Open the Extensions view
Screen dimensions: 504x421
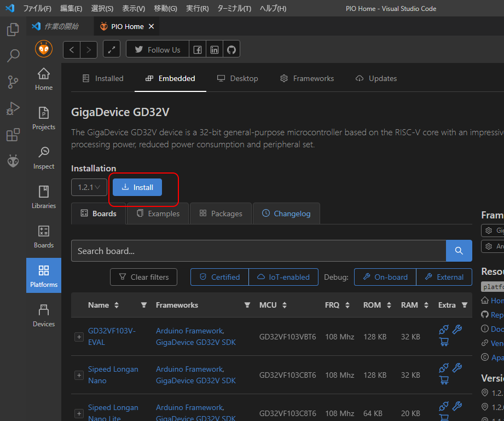click(13, 135)
